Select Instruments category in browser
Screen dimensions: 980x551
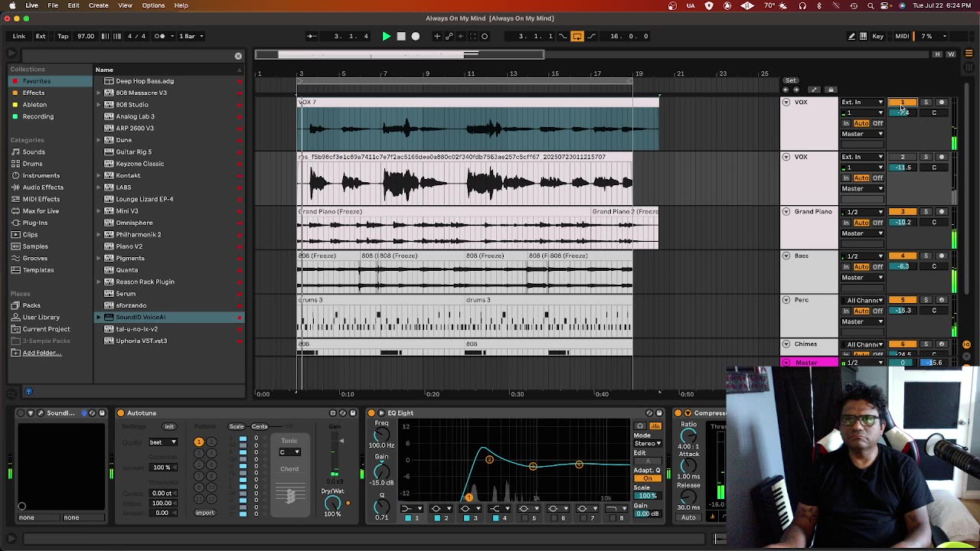pos(41,175)
